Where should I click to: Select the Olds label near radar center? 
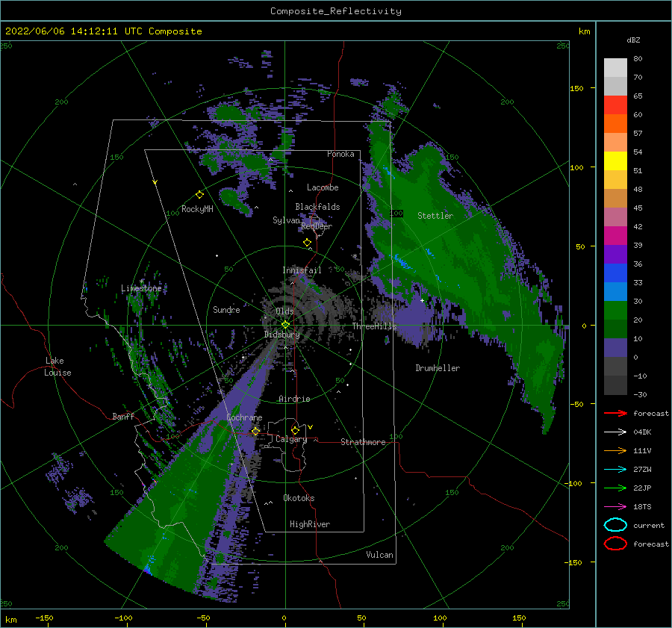[x=284, y=311]
